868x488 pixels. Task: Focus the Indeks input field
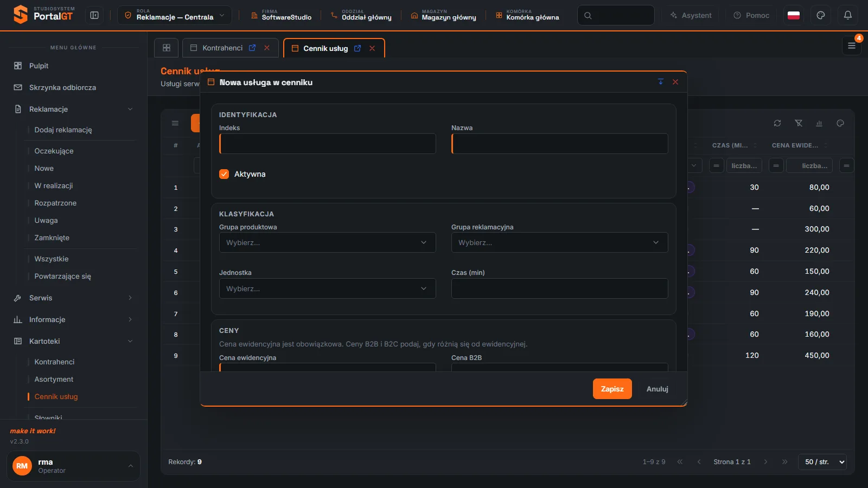point(327,144)
